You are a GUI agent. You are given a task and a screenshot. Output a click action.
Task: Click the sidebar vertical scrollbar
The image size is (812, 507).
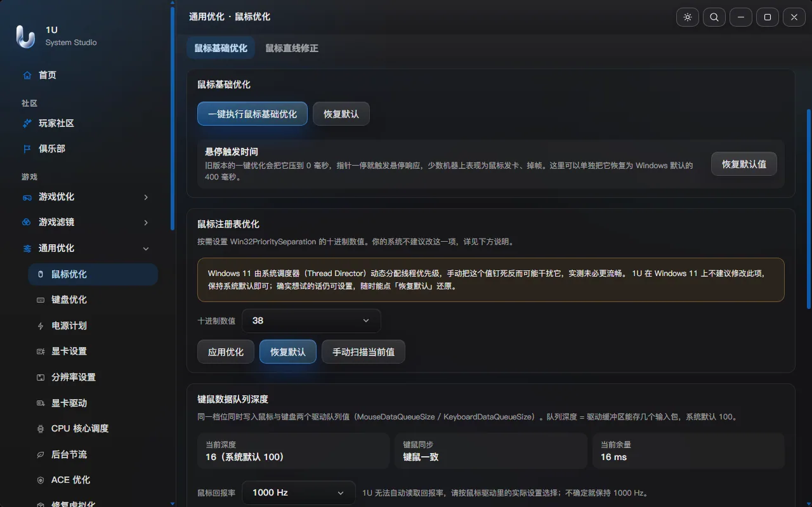[x=173, y=119]
